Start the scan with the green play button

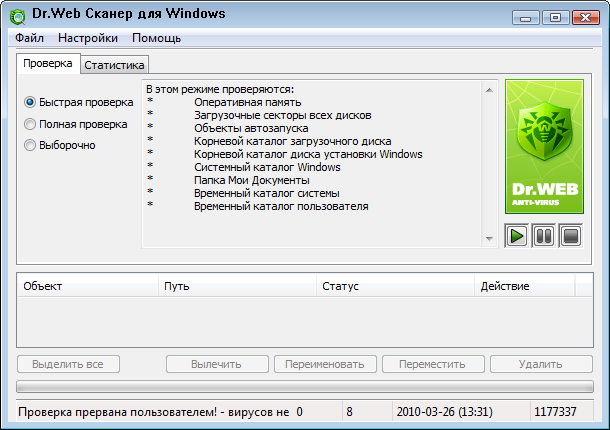point(516,236)
